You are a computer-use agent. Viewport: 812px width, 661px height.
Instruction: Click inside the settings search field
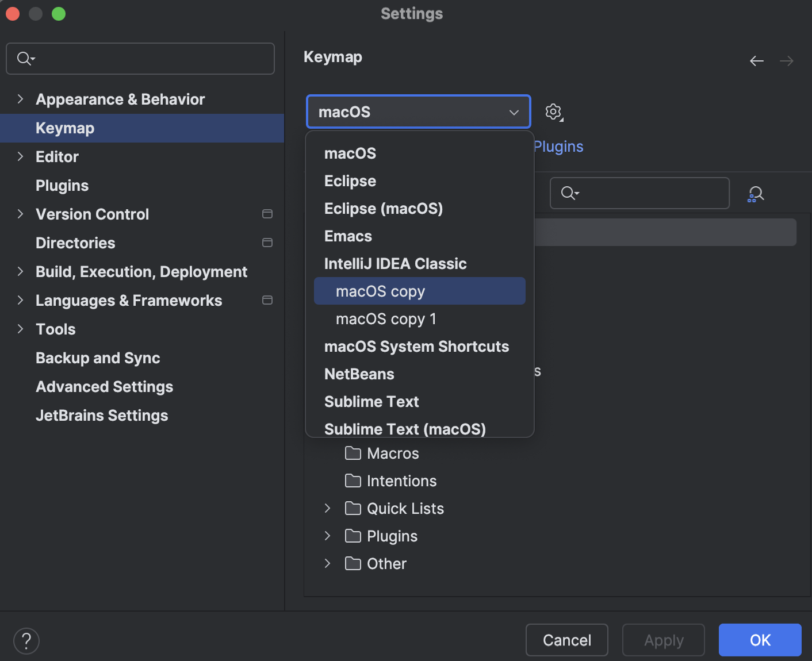[140, 58]
